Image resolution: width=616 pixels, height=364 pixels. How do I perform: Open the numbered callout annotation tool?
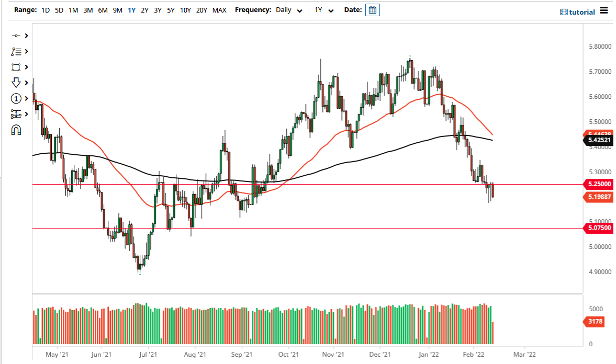tap(16, 98)
